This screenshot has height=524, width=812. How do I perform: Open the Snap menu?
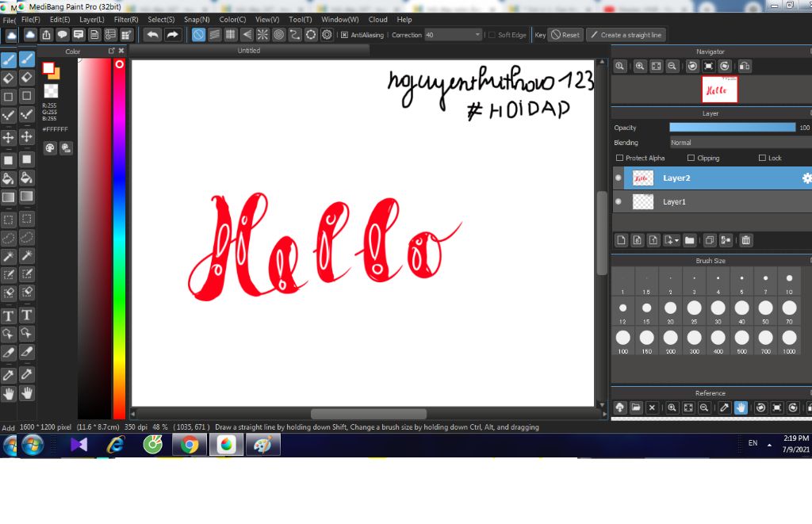pos(197,19)
